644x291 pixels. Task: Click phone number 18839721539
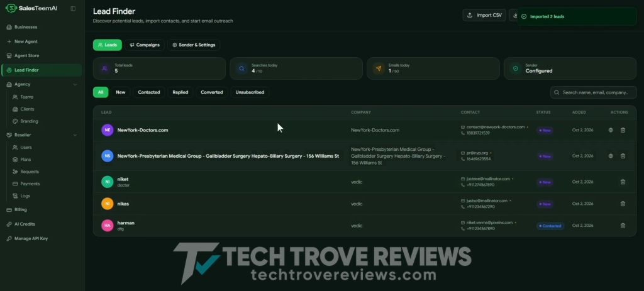tap(478, 133)
